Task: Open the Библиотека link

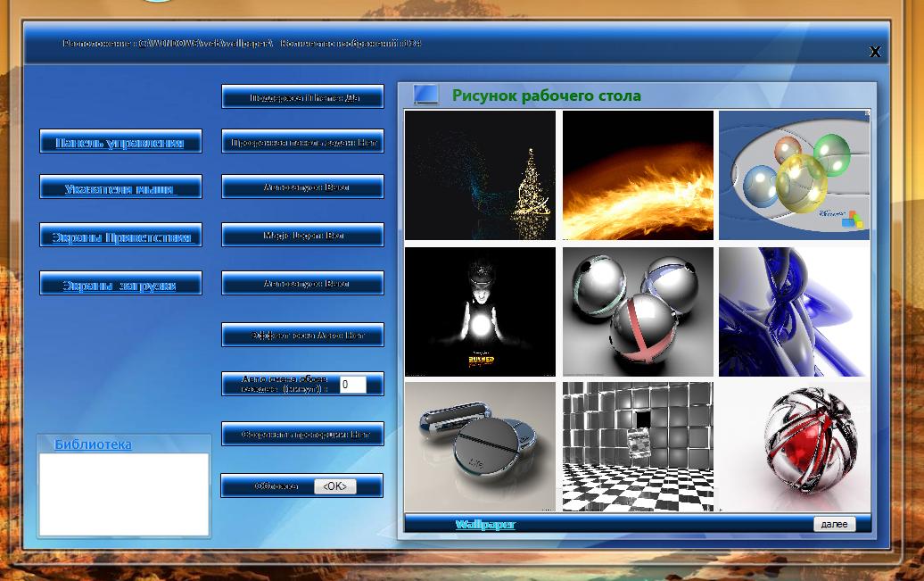Action: [93, 444]
